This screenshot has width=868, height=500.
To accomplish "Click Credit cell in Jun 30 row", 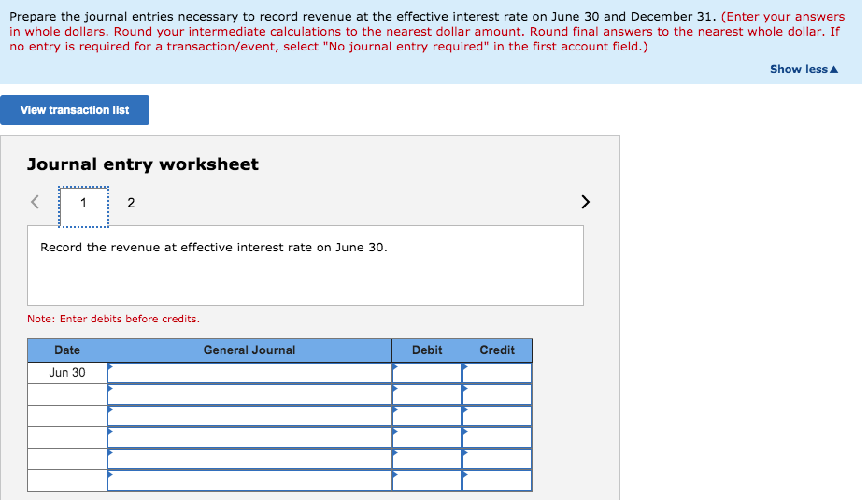I will pyautogui.click(x=497, y=373).
